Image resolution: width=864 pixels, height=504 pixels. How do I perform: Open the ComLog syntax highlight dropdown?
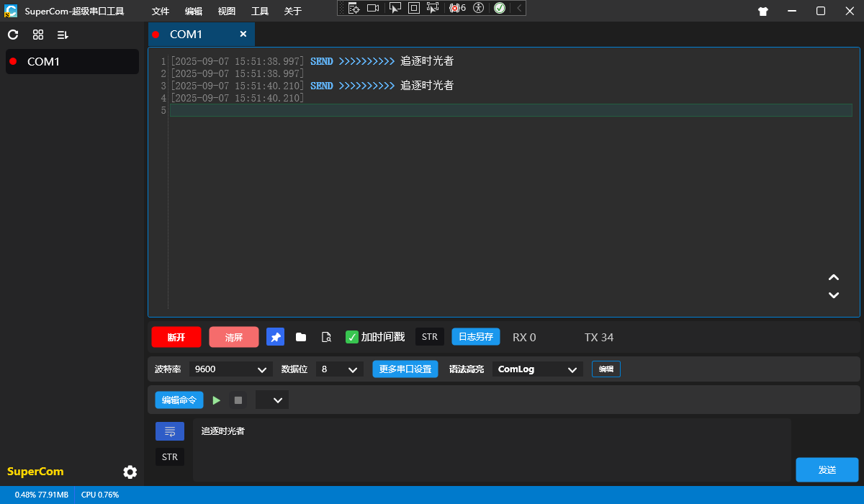pyautogui.click(x=537, y=369)
